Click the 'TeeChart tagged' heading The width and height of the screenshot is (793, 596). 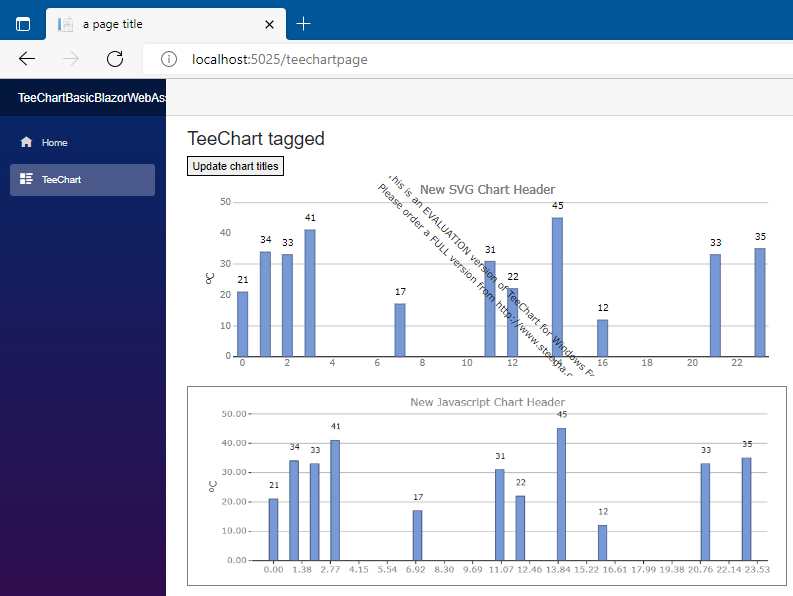click(x=256, y=139)
